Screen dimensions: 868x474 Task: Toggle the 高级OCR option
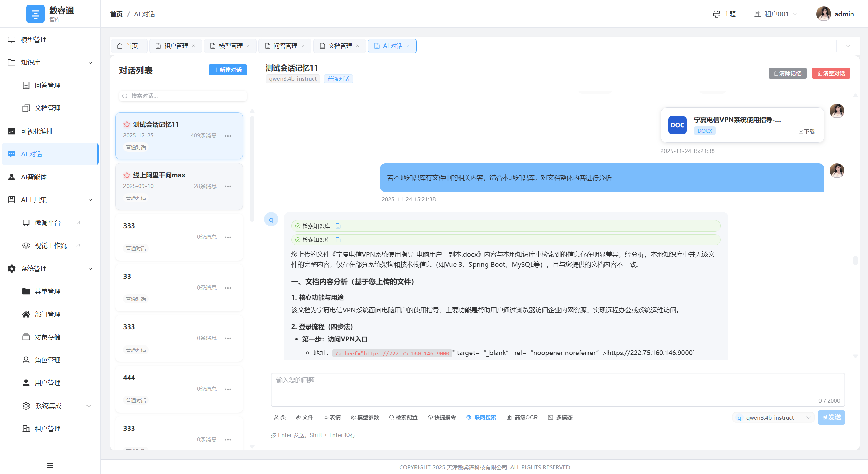[522, 417]
